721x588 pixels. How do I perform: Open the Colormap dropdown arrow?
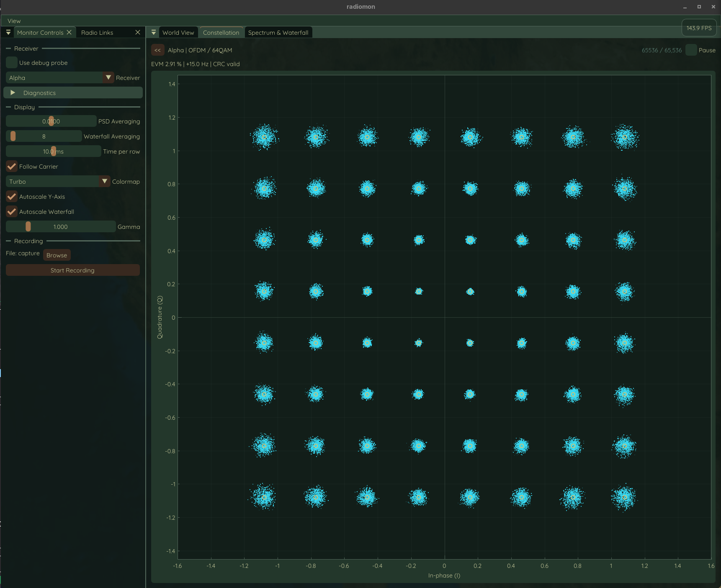tap(105, 181)
